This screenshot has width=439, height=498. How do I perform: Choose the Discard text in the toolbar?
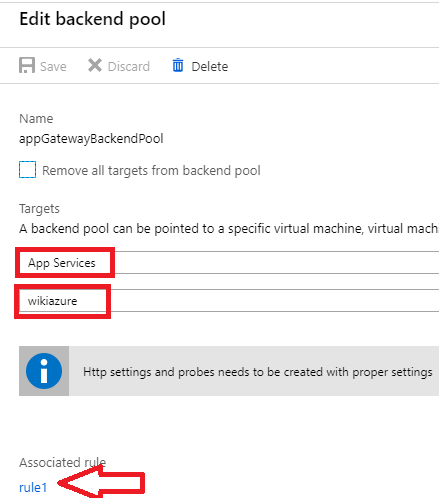[129, 66]
